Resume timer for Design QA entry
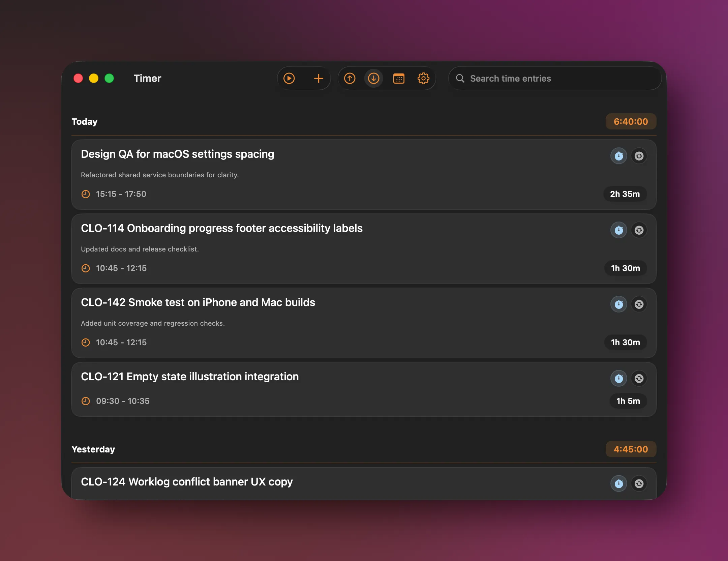Screen dimensions: 728x561 [618, 156]
